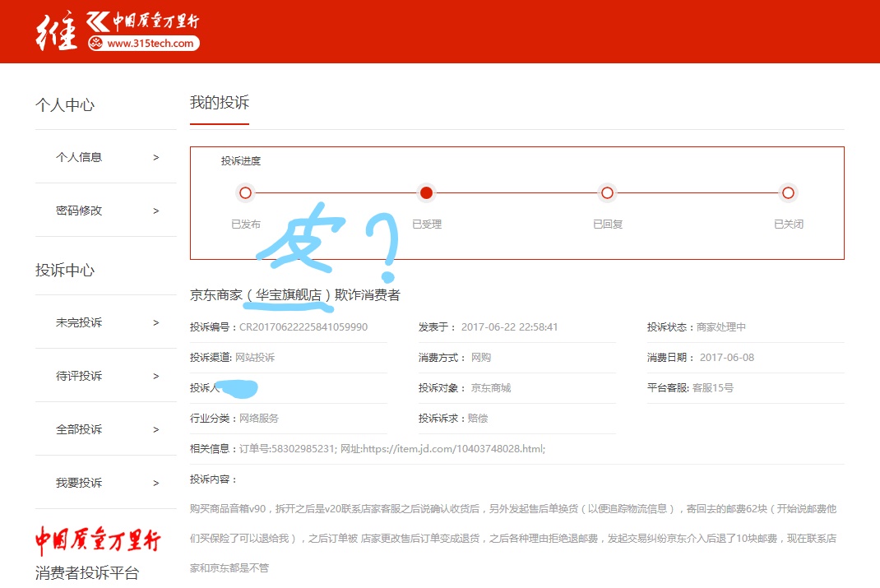Screen dimensions: 880x588
Task: Open 未完投诉 list
Action: coord(79,322)
